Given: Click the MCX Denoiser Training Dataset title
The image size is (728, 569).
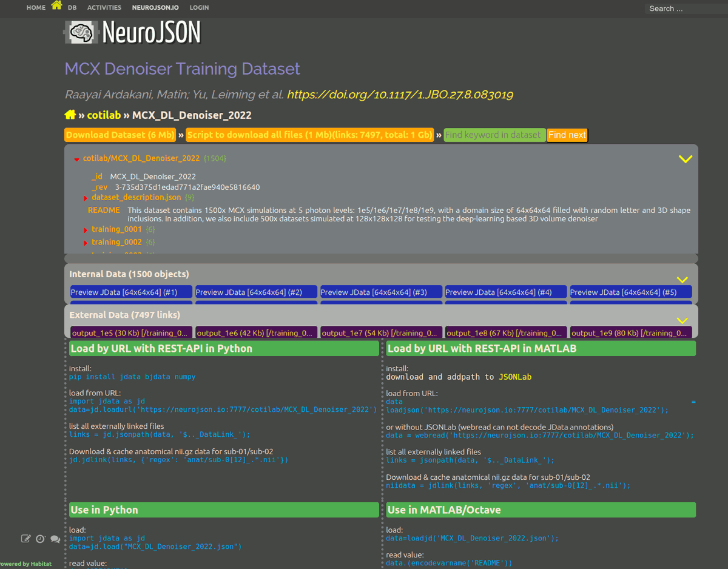Looking at the screenshot, I should [x=183, y=69].
